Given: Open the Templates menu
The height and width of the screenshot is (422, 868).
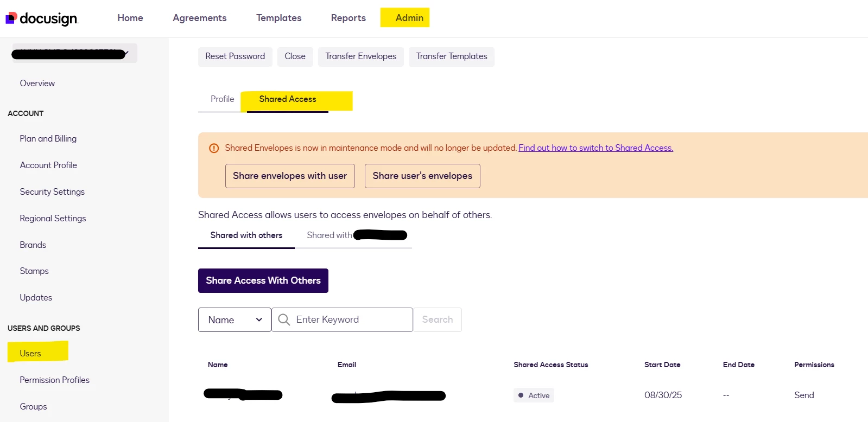Looking at the screenshot, I should click(x=279, y=18).
